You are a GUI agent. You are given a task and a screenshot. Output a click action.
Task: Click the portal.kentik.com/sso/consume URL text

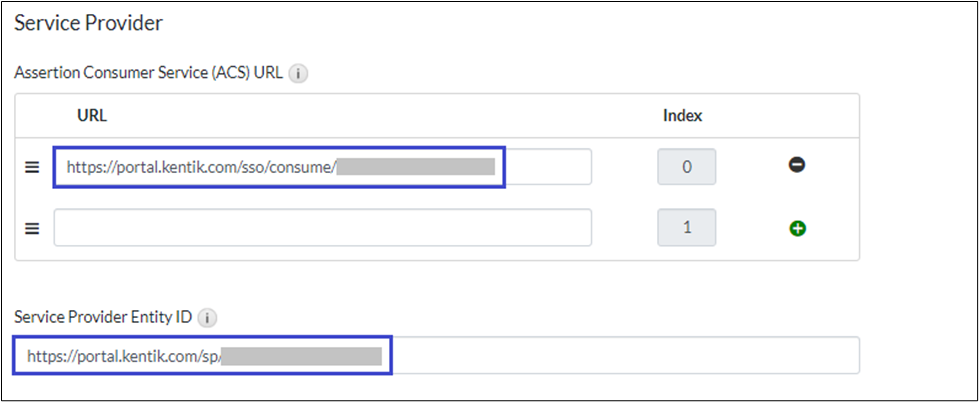click(x=200, y=167)
